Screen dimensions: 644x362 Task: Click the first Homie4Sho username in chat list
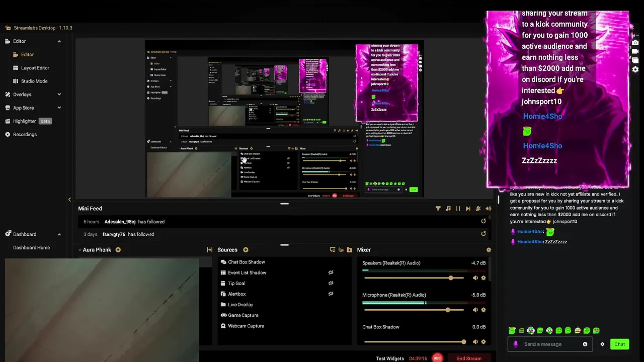[x=530, y=231]
